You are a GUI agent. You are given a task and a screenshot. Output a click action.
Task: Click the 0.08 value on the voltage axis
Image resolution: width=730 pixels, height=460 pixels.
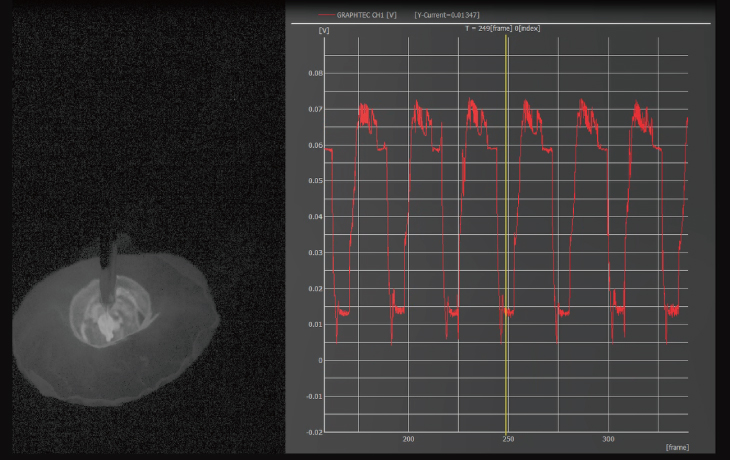coord(316,74)
